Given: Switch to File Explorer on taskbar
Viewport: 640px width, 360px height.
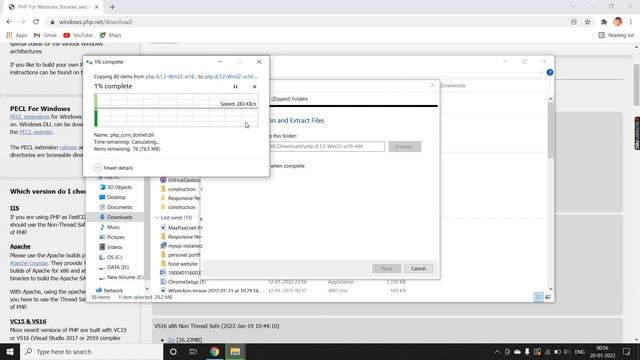Looking at the screenshot, I should 235,351.
